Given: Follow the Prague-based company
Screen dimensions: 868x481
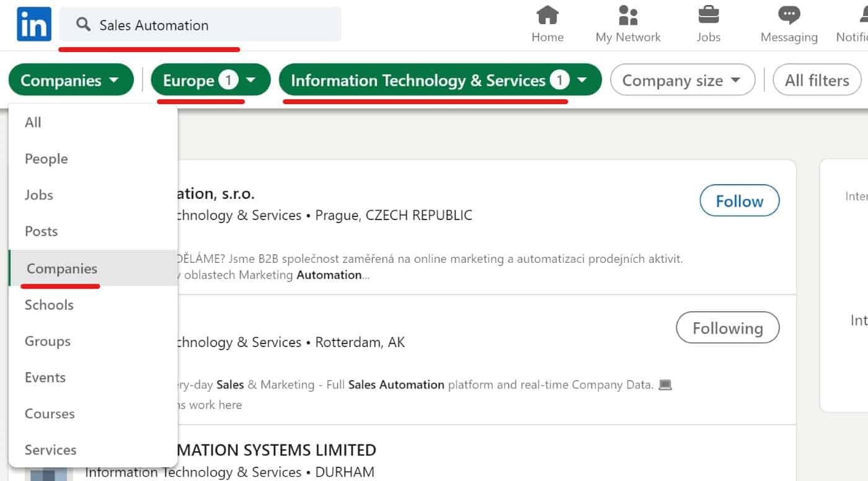Looking at the screenshot, I should click(x=739, y=201).
